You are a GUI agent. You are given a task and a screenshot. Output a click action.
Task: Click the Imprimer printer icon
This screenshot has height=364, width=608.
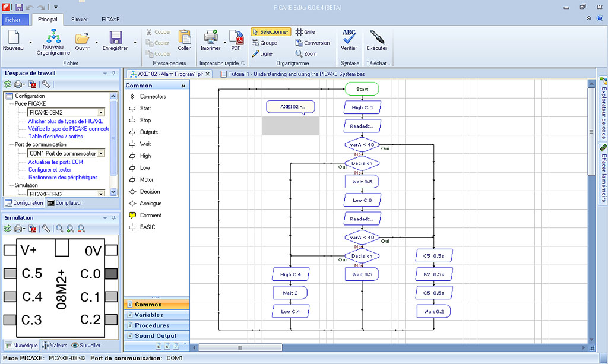pos(210,37)
